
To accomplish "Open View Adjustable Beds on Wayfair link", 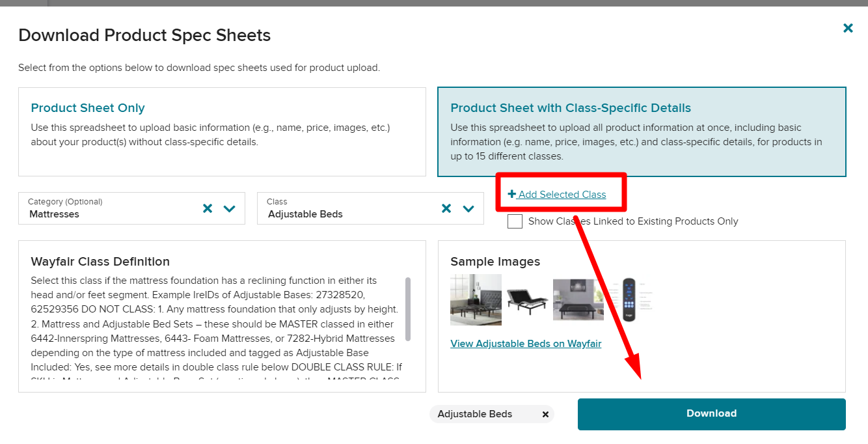I will pyautogui.click(x=526, y=344).
